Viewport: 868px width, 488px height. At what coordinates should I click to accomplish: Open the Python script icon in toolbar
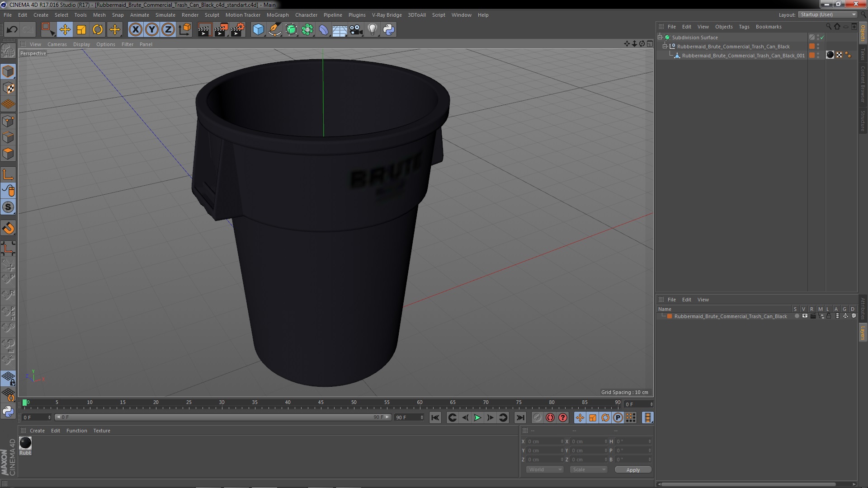pyautogui.click(x=389, y=30)
